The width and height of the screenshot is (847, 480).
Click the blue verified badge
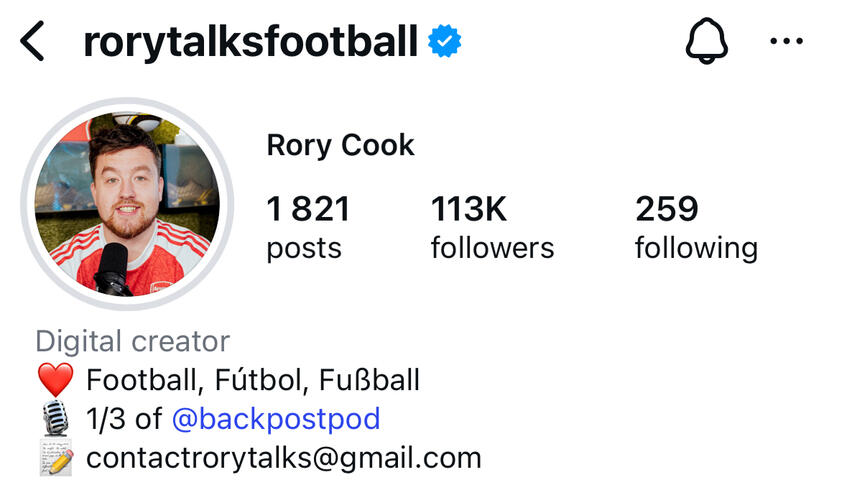[444, 42]
